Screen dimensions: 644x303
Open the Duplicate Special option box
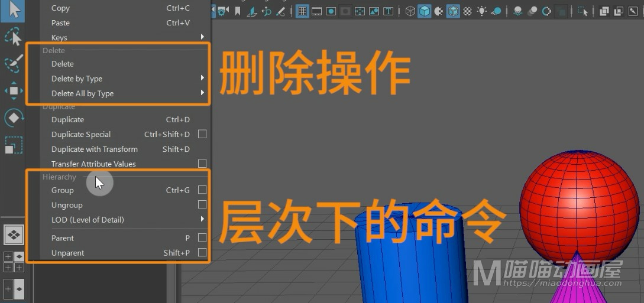(x=202, y=134)
